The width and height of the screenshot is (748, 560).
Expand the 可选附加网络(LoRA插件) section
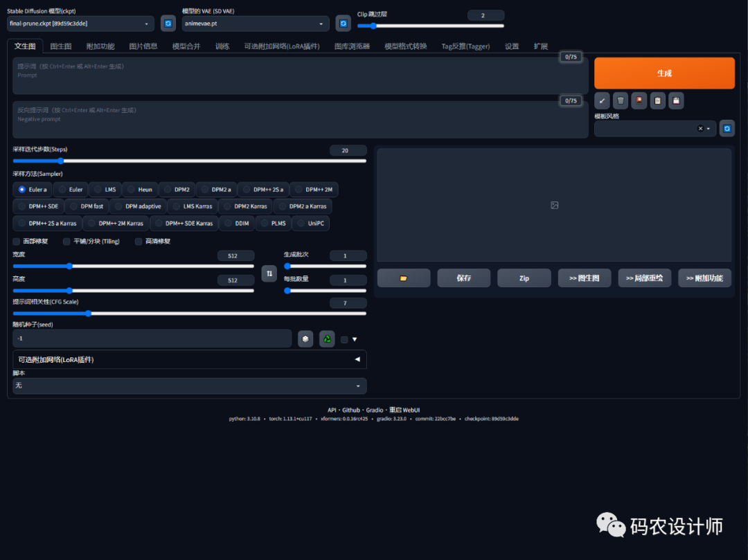coord(189,359)
